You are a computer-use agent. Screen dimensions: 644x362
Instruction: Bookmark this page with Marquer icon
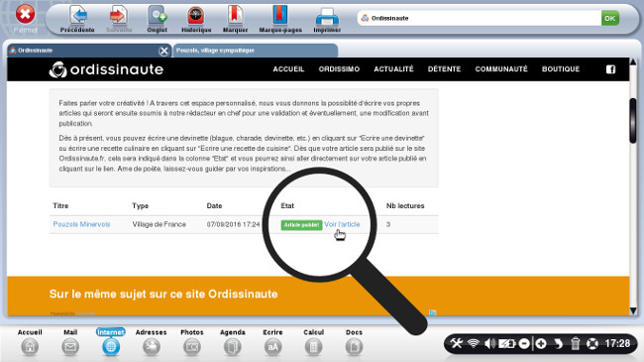click(235, 16)
